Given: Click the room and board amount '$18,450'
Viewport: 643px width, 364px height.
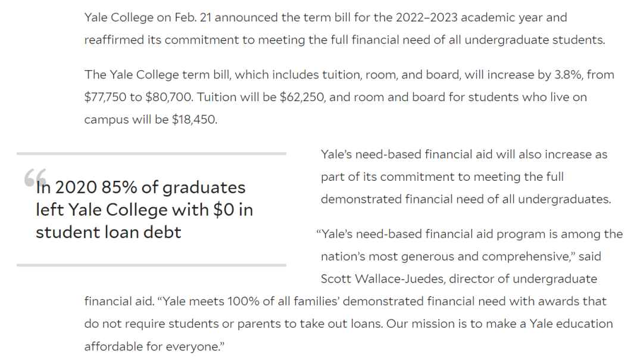Looking at the screenshot, I should tap(194, 120).
